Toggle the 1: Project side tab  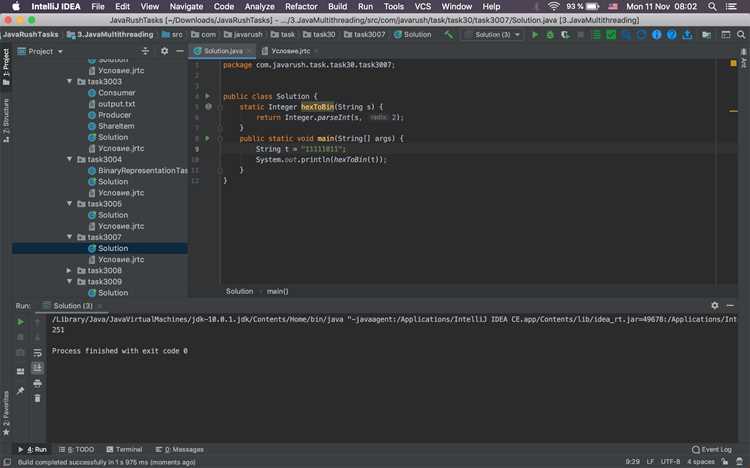tap(6, 67)
